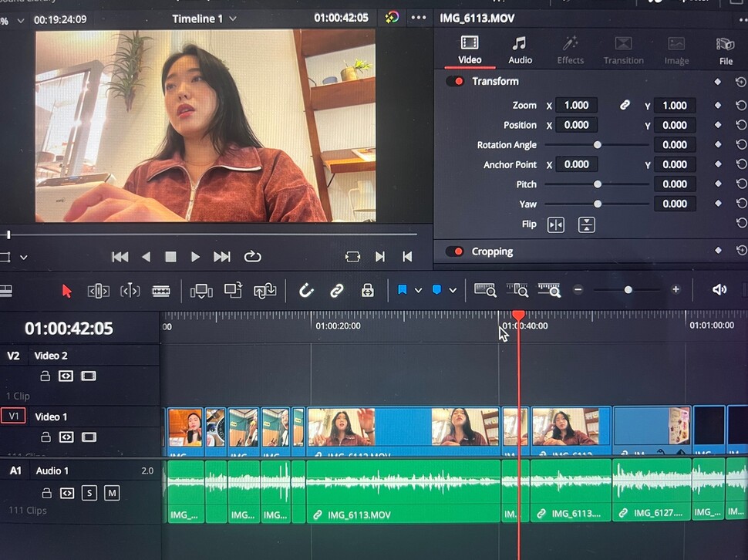Click the linked selection chain icon

point(337,291)
